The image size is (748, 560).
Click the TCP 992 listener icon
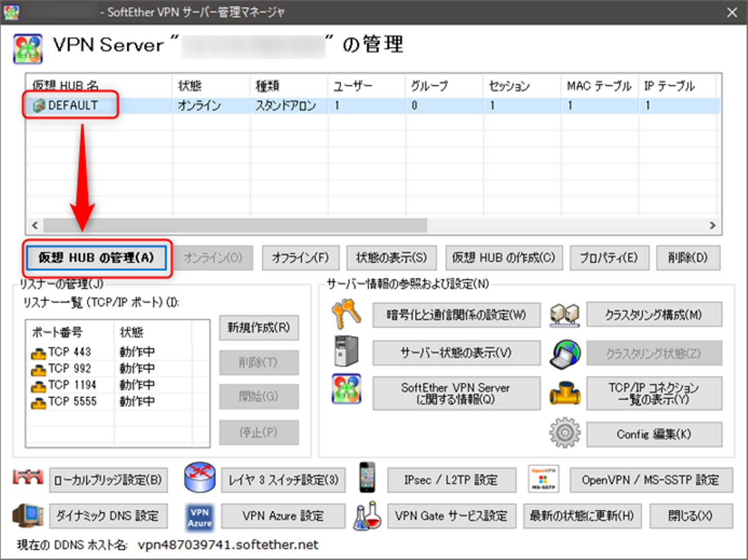pos(38,370)
